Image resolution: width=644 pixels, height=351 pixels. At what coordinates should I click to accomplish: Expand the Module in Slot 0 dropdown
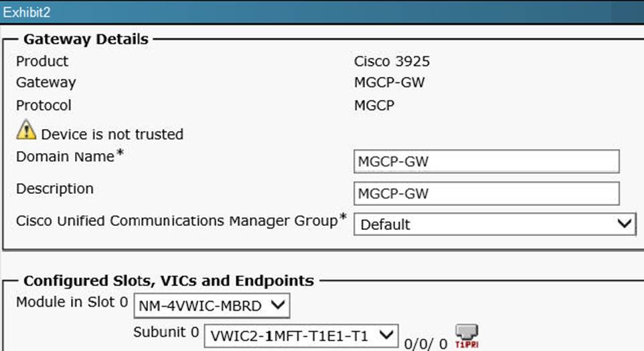tap(212, 306)
